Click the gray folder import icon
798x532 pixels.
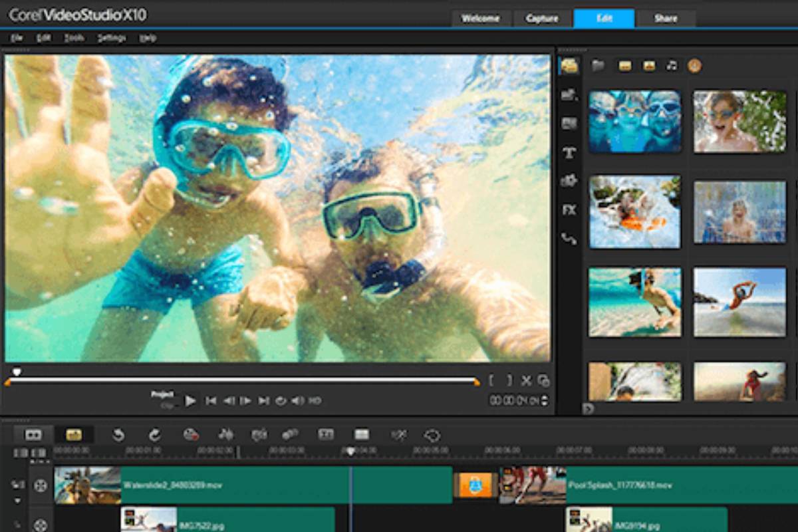[598, 65]
